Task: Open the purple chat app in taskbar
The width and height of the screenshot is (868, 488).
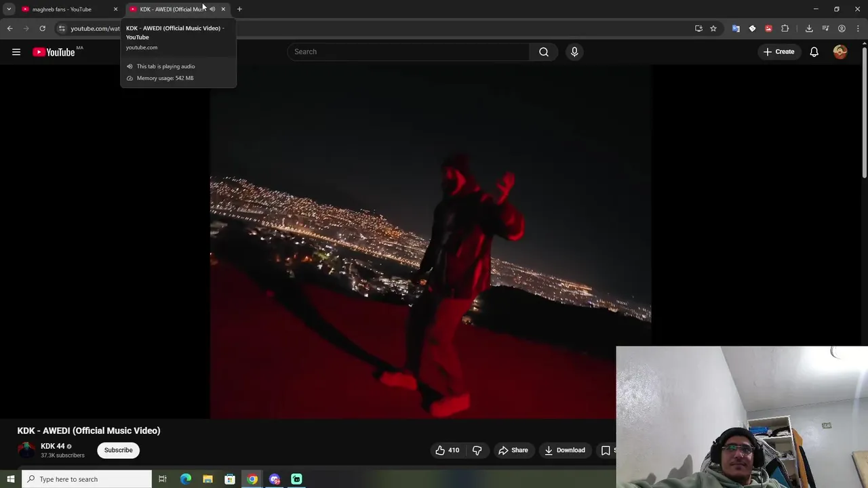Action: [x=275, y=479]
